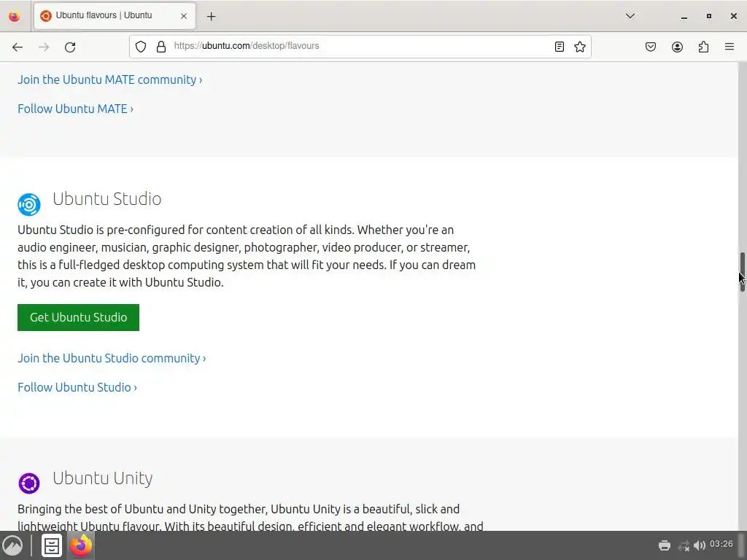Click the Ubuntu Studio logo icon
Image resolution: width=747 pixels, height=560 pixels.
[x=29, y=205]
